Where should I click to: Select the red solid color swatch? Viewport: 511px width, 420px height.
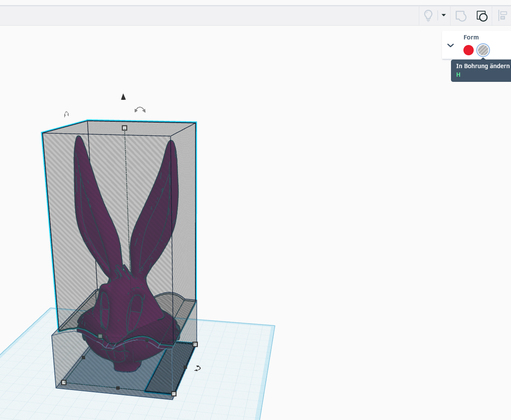468,50
